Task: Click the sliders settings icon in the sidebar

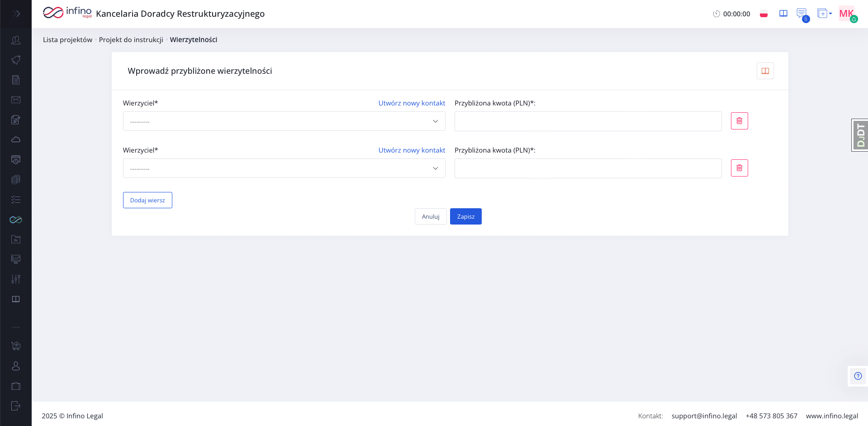Action: (x=16, y=279)
